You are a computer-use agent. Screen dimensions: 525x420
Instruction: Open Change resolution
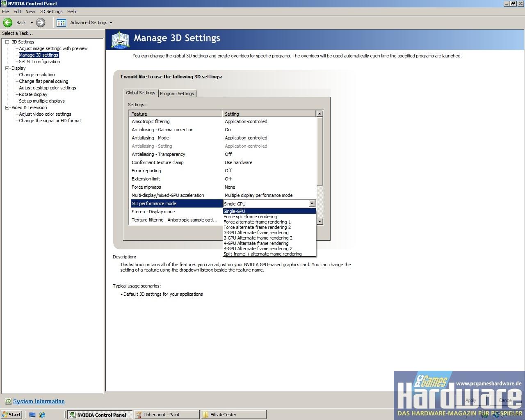37,75
